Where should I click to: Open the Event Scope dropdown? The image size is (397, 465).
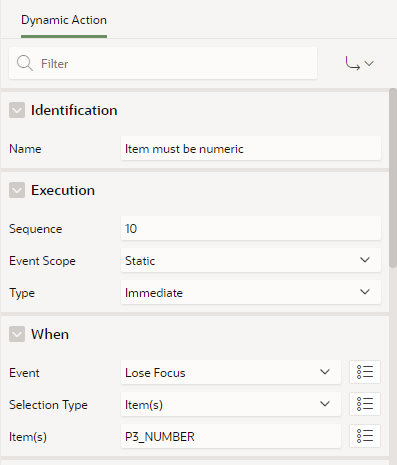click(x=251, y=260)
